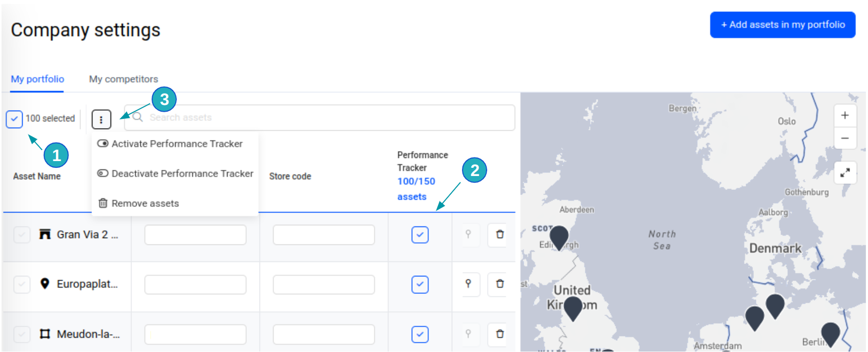Select Activate Performance Tracker from menu
Screen dimensions: 868x352
[x=176, y=144]
